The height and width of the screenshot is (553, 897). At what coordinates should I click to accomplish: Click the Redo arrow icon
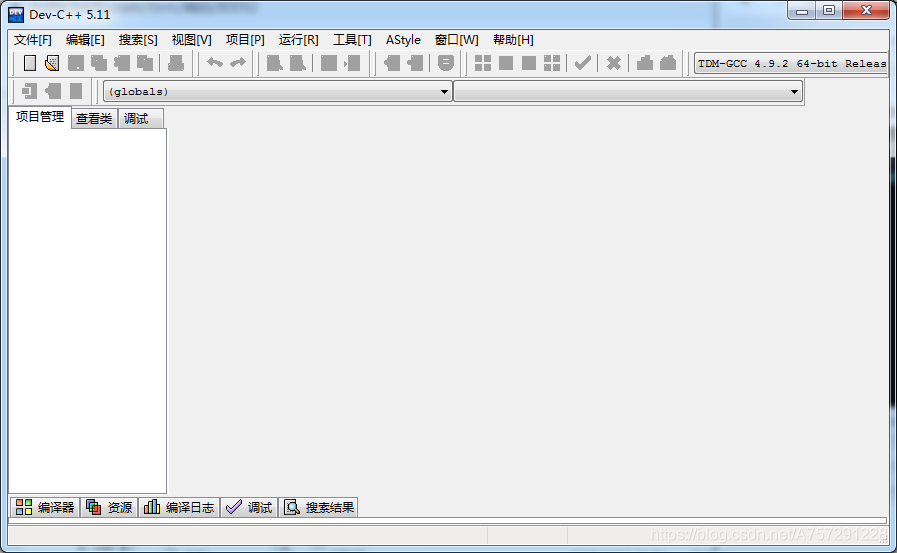pos(238,62)
